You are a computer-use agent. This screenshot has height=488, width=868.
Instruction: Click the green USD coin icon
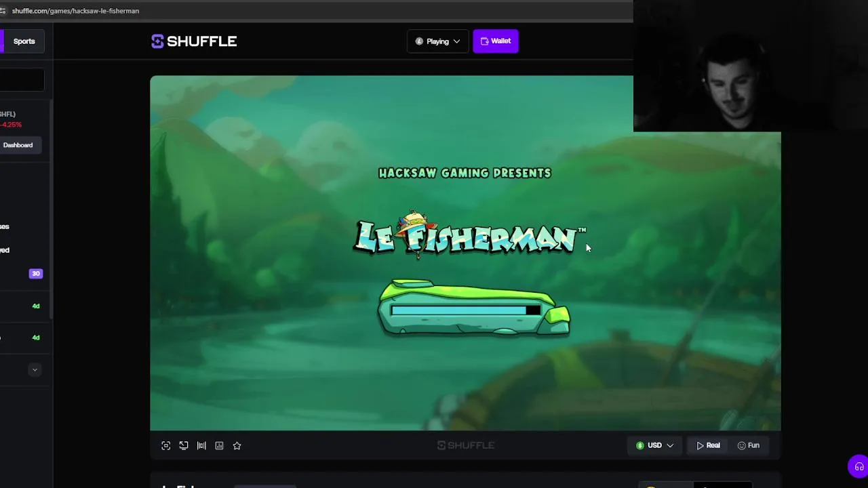pyautogui.click(x=640, y=445)
